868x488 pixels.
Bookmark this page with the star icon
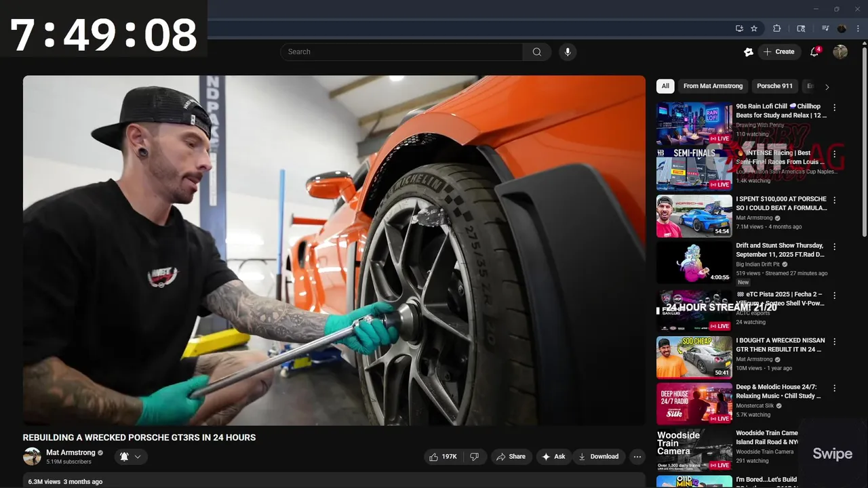(754, 28)
